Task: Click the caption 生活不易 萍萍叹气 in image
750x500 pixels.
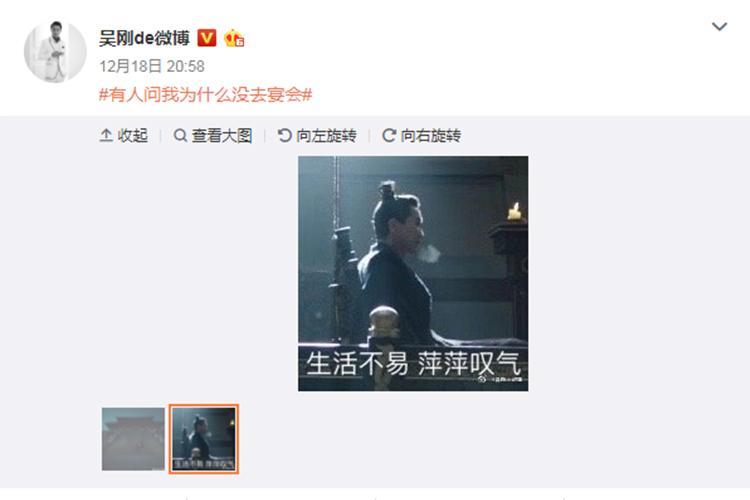Action: coord(413,364)
